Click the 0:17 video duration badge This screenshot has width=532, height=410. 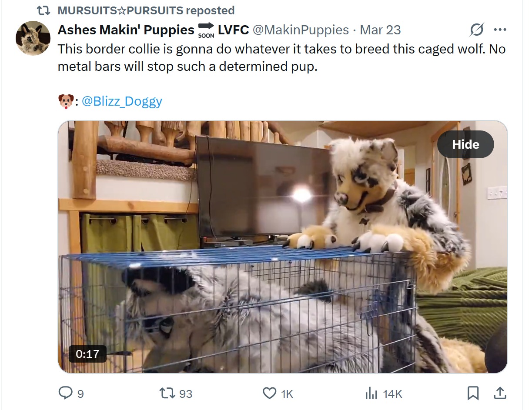[x=88, y=353]
